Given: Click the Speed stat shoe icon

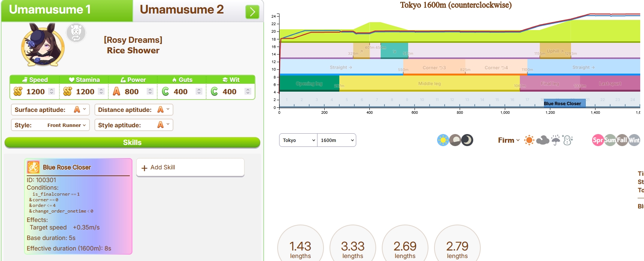Looking at the screenshot, I should 25,80.
